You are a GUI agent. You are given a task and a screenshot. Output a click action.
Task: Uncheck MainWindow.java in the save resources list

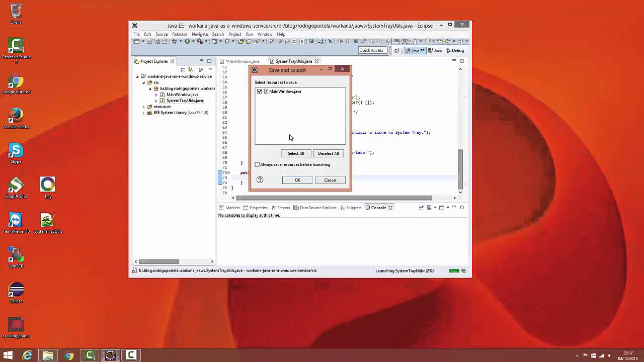tap(259, 91)
